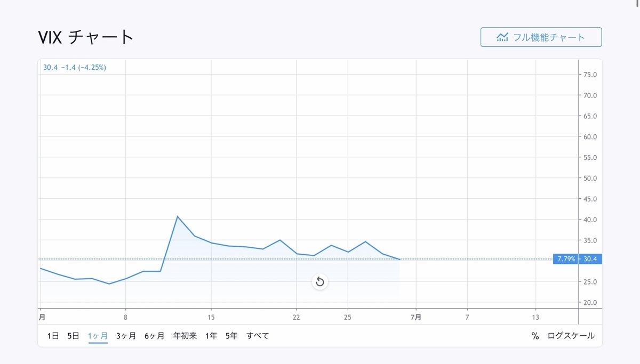Select the 5日 time range

tap(73, 336)
